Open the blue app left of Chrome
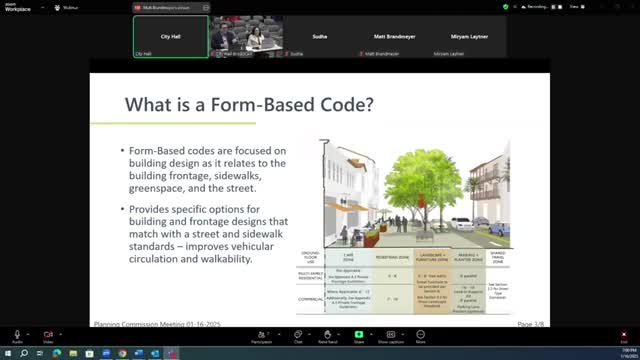The image size is (640, 360). 106,353
